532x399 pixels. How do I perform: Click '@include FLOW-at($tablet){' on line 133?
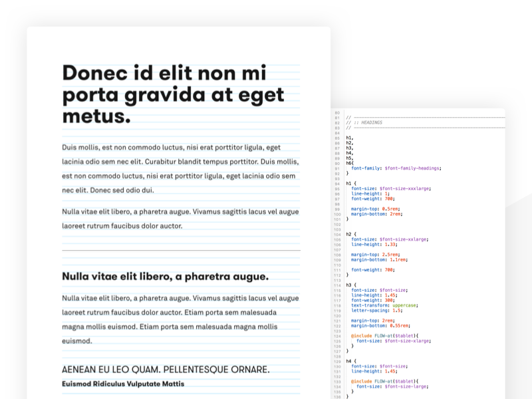coord(385,381)
